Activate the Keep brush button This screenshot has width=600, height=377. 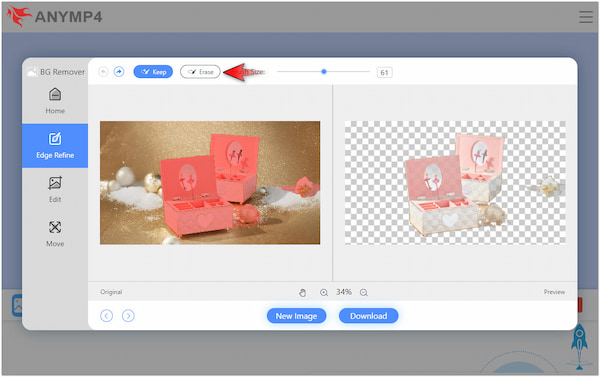(x=153, y=72)
